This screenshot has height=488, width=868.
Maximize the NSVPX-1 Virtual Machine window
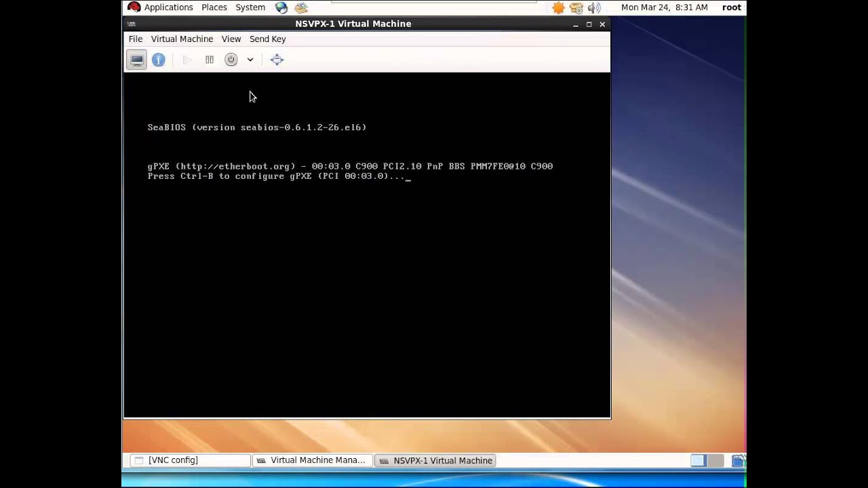coord(589,24)
